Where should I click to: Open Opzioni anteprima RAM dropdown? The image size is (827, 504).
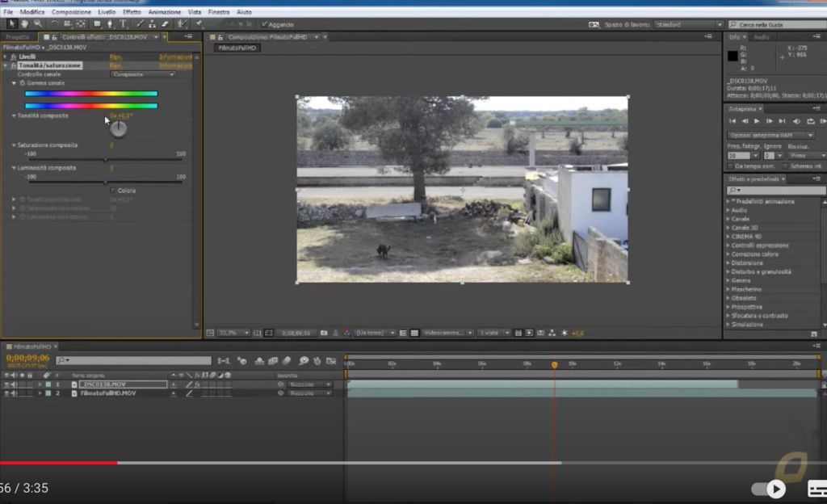pyautogui.click(x=770, y=136)
